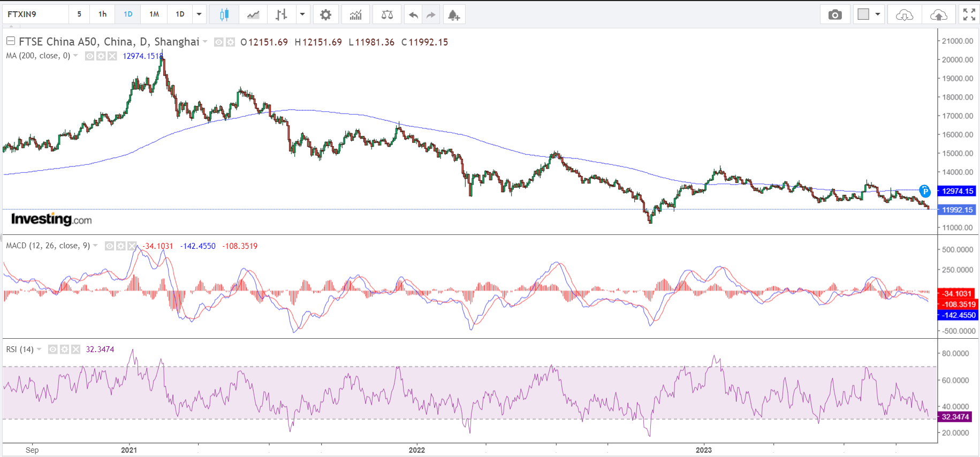Switch to the area chart style icon

[x=253, y=14]
